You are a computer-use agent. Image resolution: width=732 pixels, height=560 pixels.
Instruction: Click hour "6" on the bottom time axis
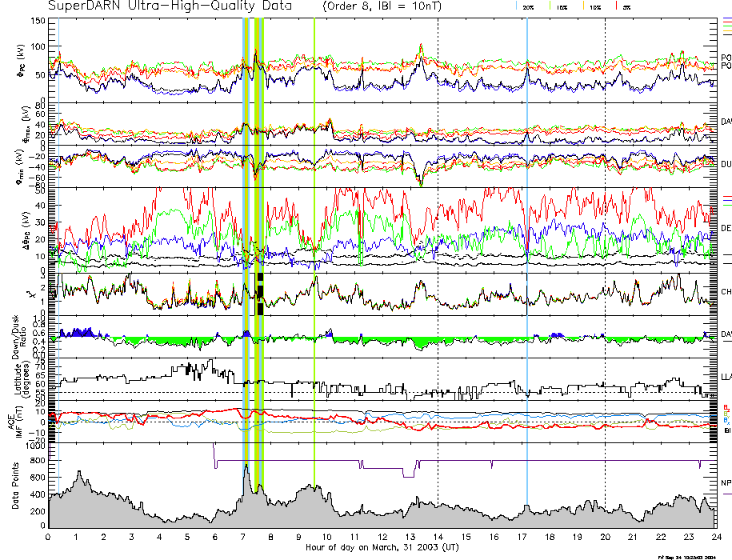point(214,537)
